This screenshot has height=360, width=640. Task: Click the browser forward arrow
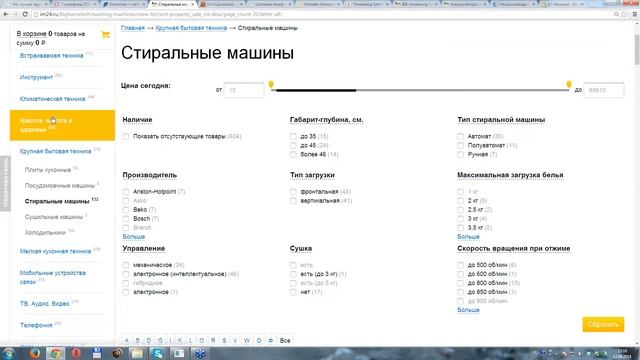tap(16, 14)
